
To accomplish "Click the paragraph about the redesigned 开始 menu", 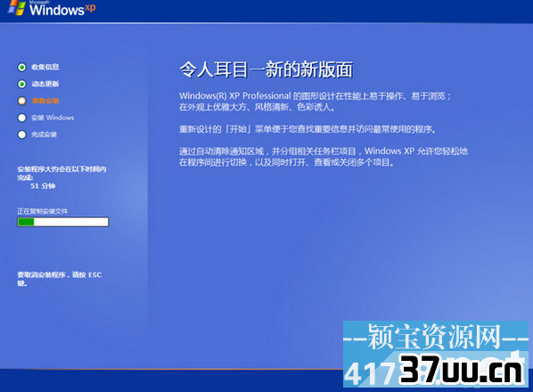I will pos(307,129).
